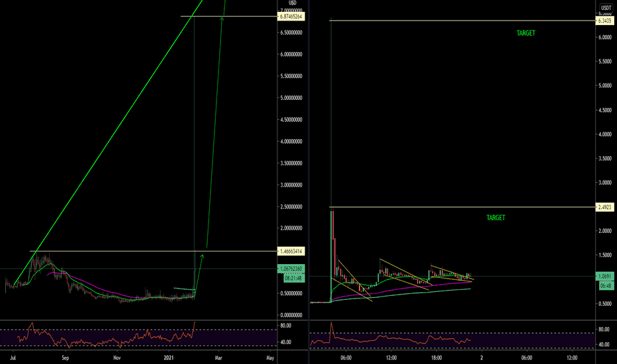This screenshot has width=617, height=364.
Task: Click the 2021 label on left time axis
Action: pos(168,357)
